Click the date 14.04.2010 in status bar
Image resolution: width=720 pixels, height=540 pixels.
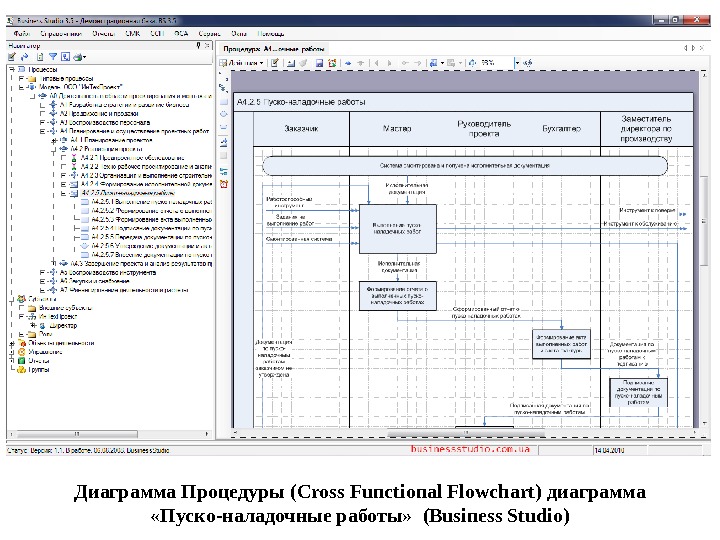609,450
